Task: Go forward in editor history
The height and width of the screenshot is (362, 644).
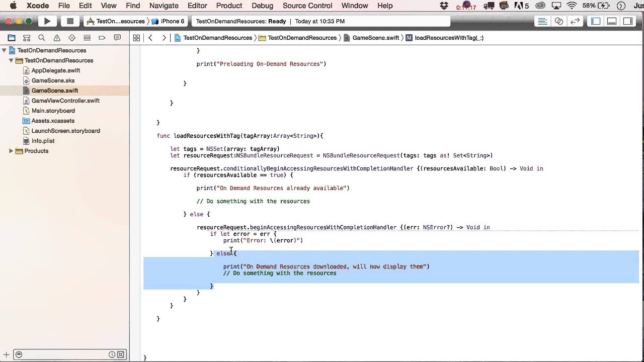Action: (164, 38)
